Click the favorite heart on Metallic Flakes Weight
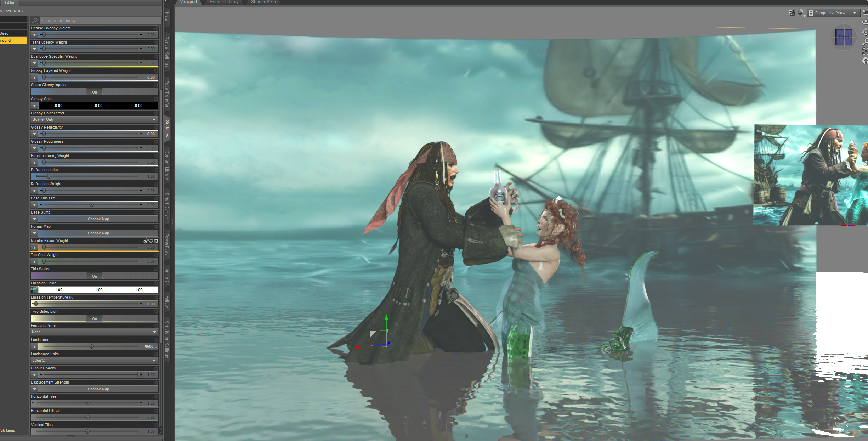Screen dimensions: 868x441 click(x=151, y=241)
